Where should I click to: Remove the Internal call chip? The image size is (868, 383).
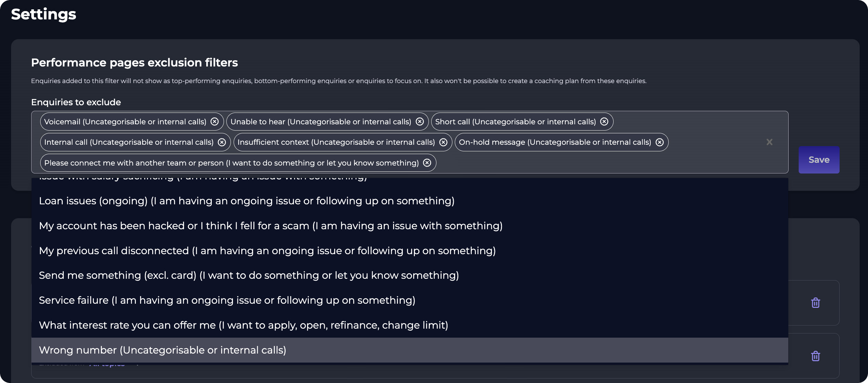(x=222, y=142)
